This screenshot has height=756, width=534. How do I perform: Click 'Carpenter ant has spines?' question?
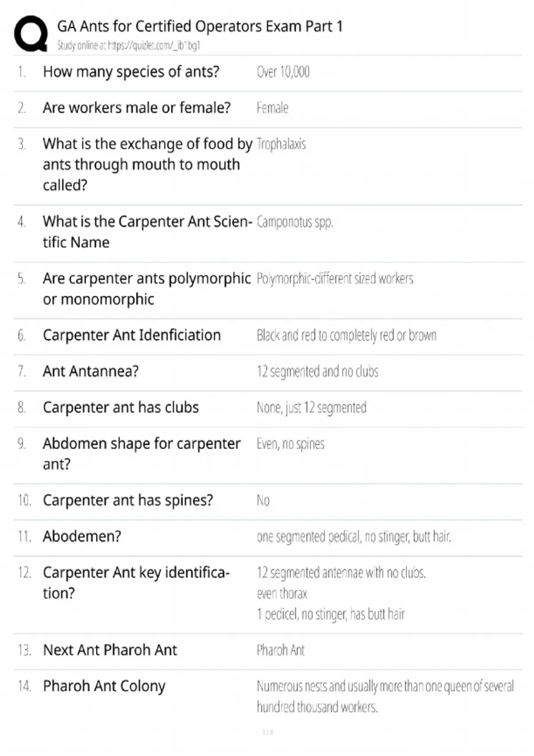click(x=128, y=500)
